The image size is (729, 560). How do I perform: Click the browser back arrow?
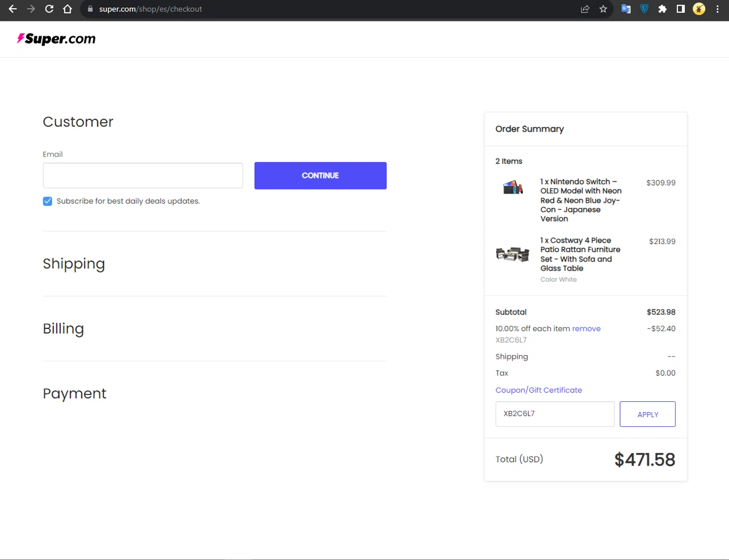(13, 9)
